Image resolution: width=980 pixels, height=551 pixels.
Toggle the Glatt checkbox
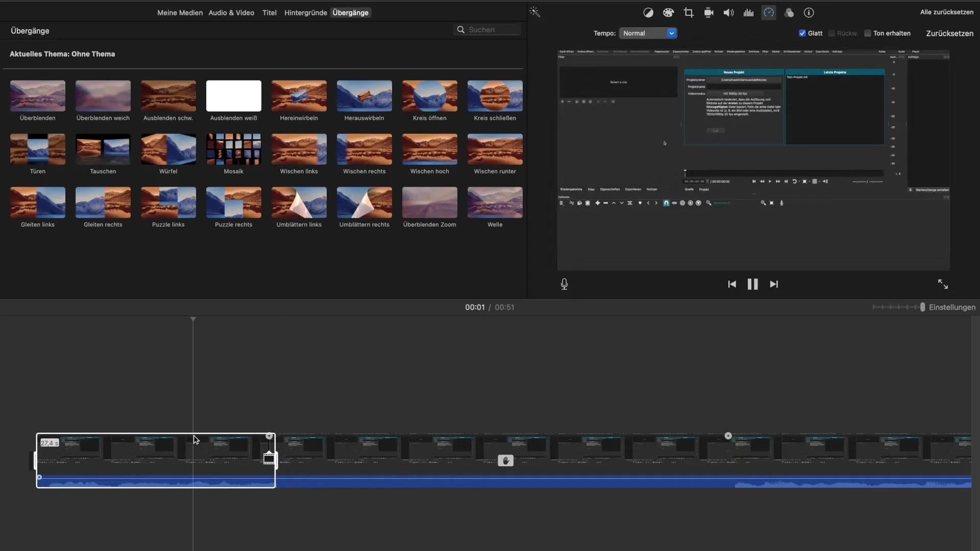(x=802, y=33)
